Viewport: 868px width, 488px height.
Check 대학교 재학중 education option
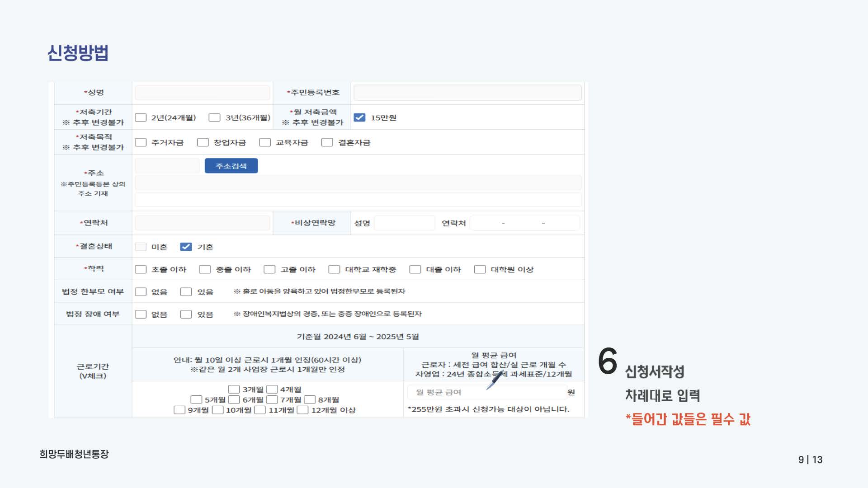334,269
